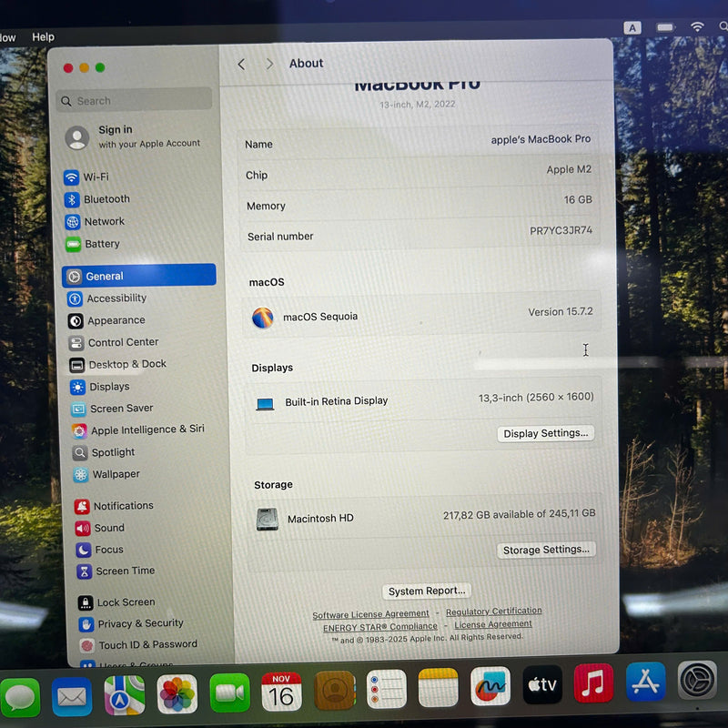Click the Search field in the sidebar
The height and width of the screenshot is (728, 728).
click(133, 100)
